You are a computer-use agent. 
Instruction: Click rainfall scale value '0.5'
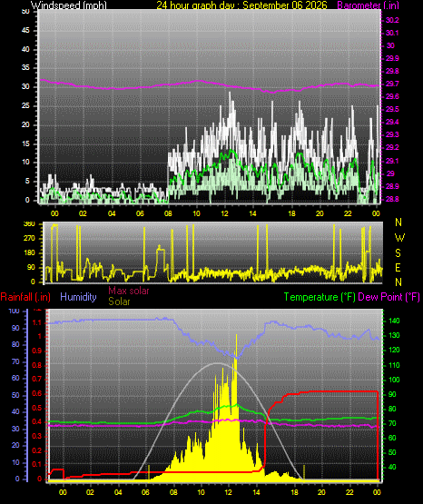tap(37, 408)
